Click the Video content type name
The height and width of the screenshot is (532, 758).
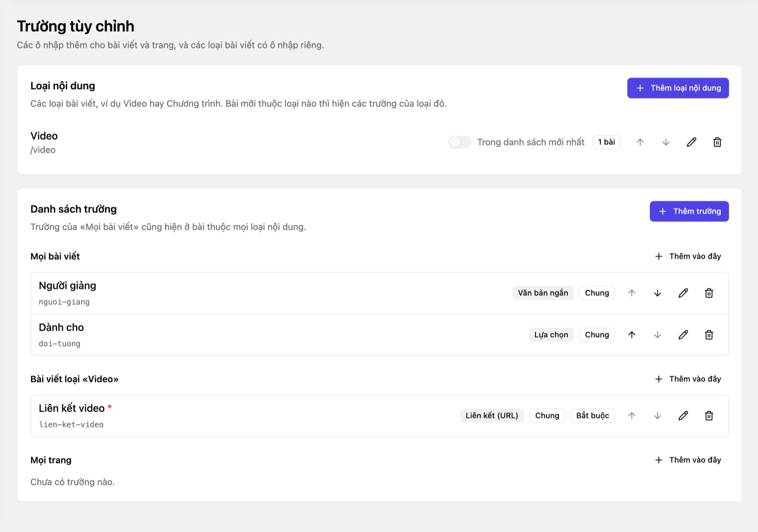44,136
